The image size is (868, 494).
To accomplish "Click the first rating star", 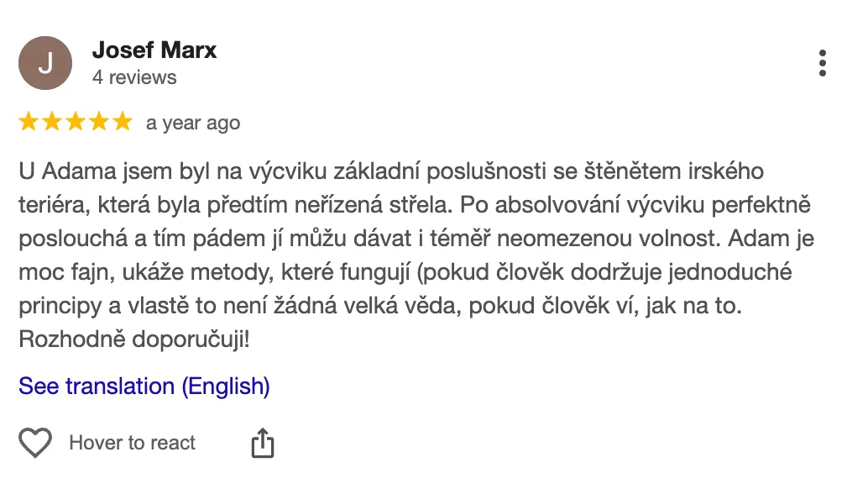I will pos(29,123).
